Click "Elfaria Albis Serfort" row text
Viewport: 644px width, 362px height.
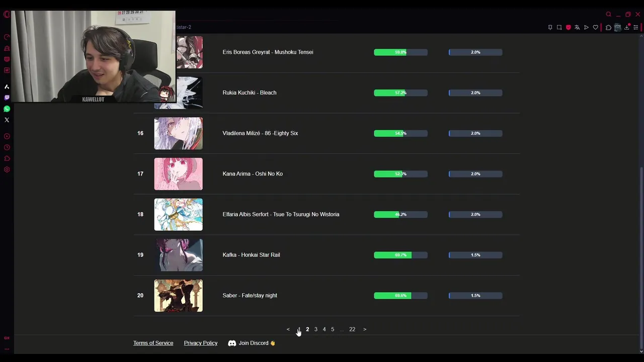[x=281, y=214]
